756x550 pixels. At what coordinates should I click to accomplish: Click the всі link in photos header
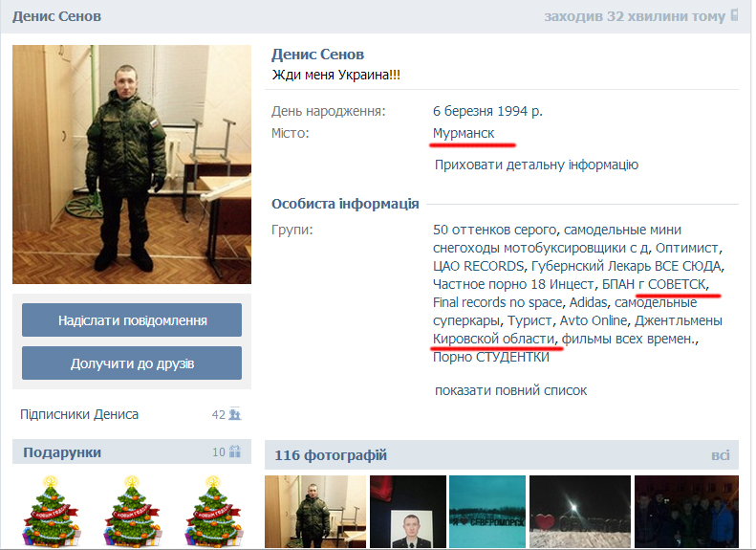coord(721,455)
